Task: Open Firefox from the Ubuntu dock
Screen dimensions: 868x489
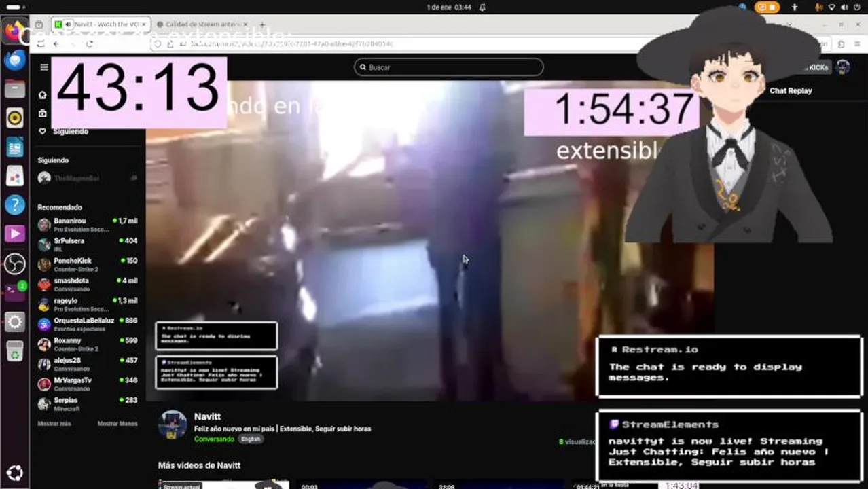Action: point(15,31)
